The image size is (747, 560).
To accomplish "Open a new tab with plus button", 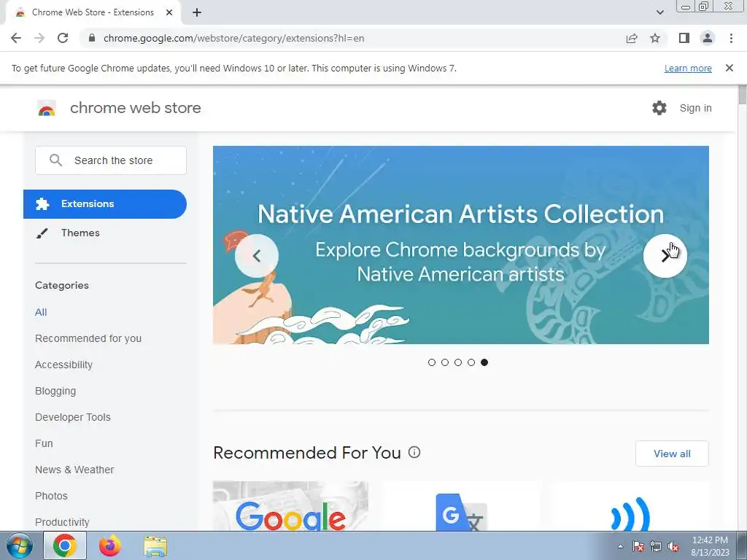I will pos(197,12).
